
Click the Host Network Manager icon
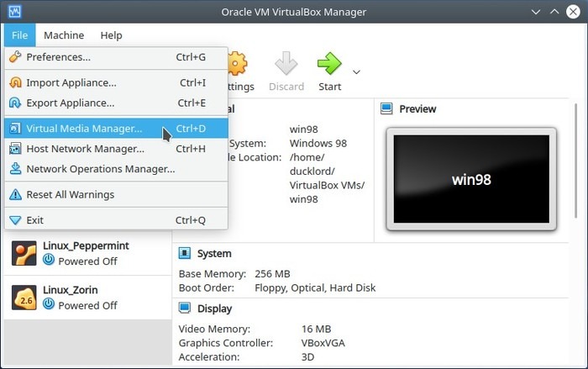click(x=15, y=149)
